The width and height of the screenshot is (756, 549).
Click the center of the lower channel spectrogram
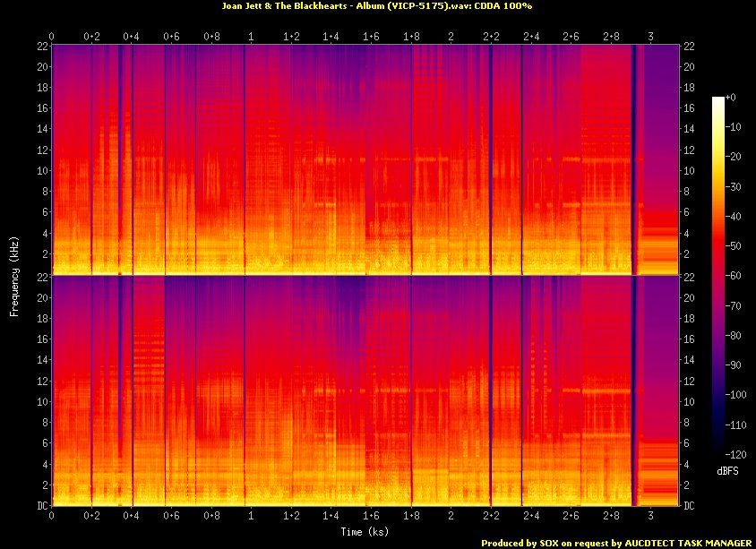click(x=365, y=390)
